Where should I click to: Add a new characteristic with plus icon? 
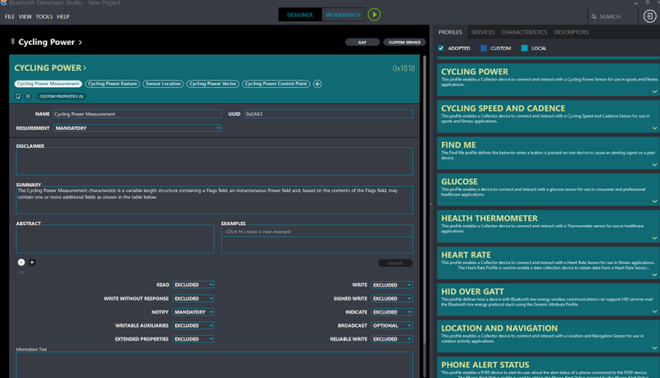[x=317, y=84]
